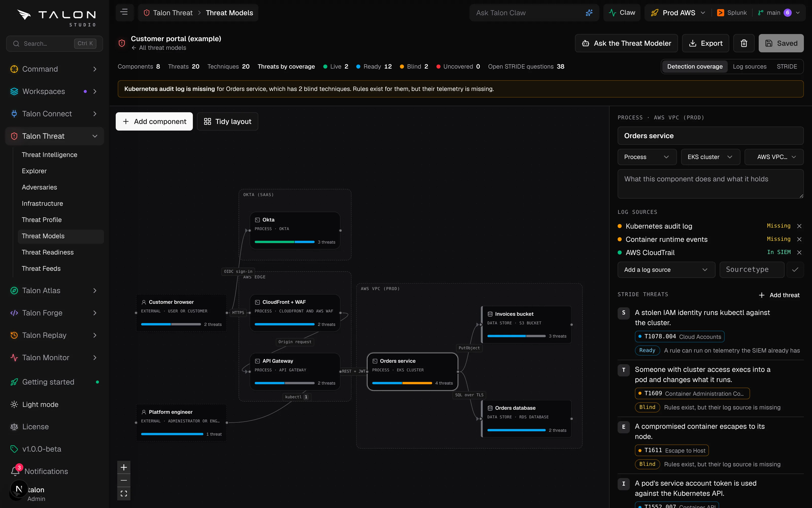Select the Orders database node
This screenshot has width=812, height=508.
click(526, 419)
